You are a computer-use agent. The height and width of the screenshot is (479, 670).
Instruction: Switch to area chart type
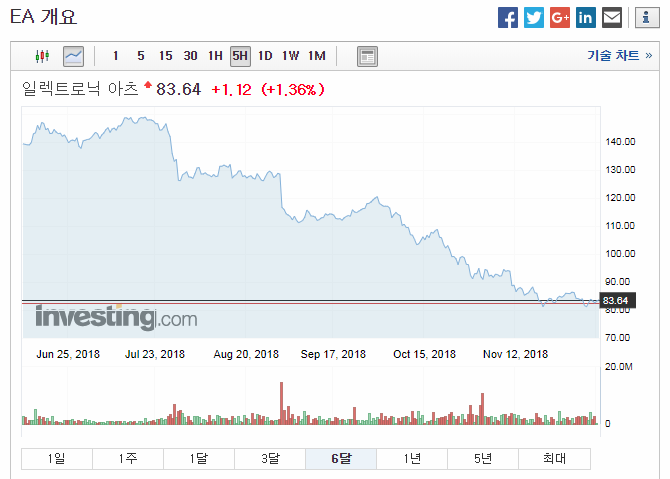click(x=73, y=56)
